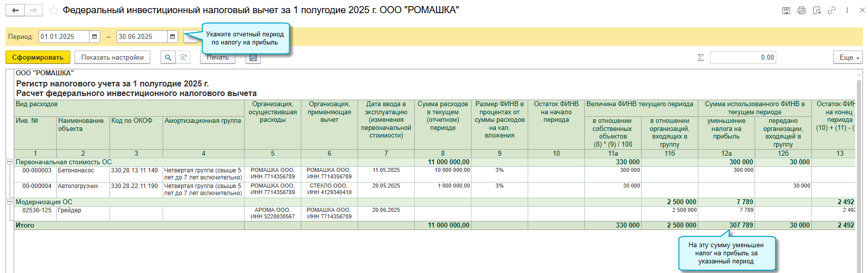Select the Итого row label
Viewport: 868px width, 273px height.
click(25, 225)
